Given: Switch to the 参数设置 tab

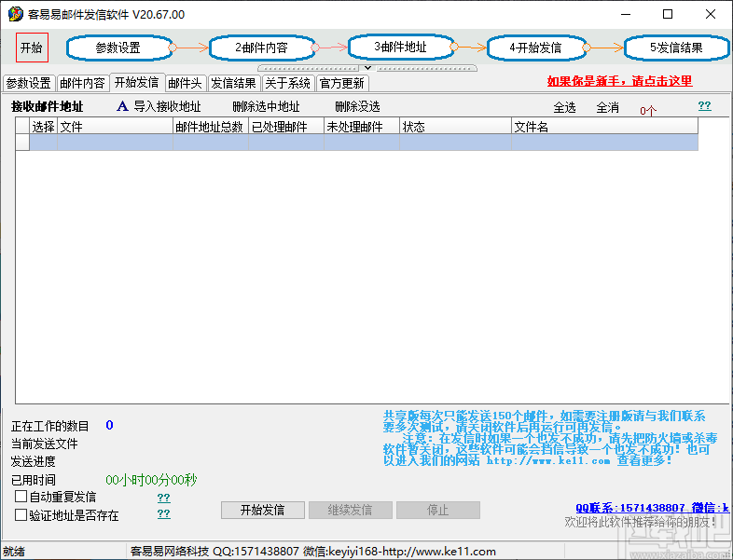Looking at the screenshot, I should [29, 83].
